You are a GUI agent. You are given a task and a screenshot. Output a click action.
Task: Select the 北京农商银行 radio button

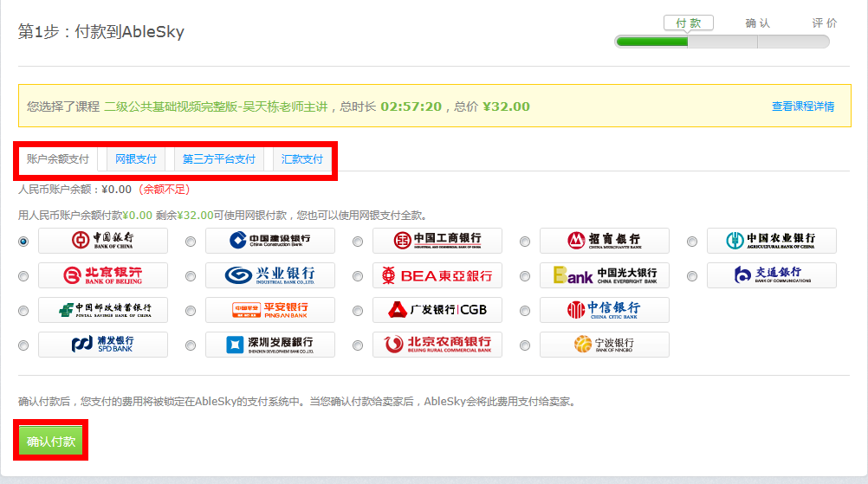(358, 345)
